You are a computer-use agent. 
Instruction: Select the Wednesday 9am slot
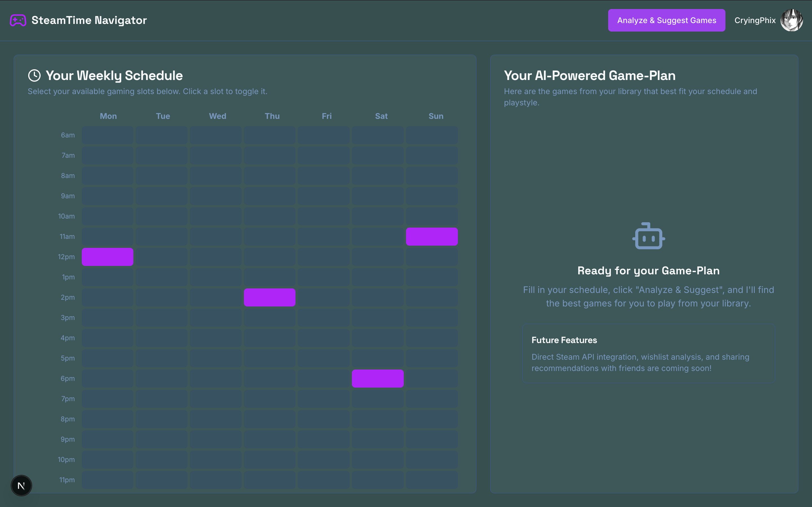tap(215, 196)
